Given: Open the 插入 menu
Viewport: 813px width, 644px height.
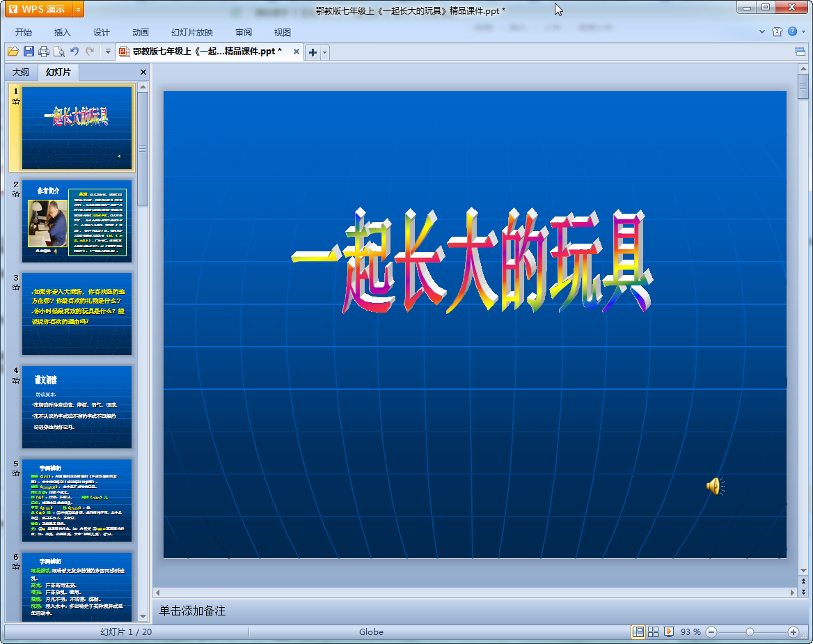Looking at the screenshot, I should (62, 32).
